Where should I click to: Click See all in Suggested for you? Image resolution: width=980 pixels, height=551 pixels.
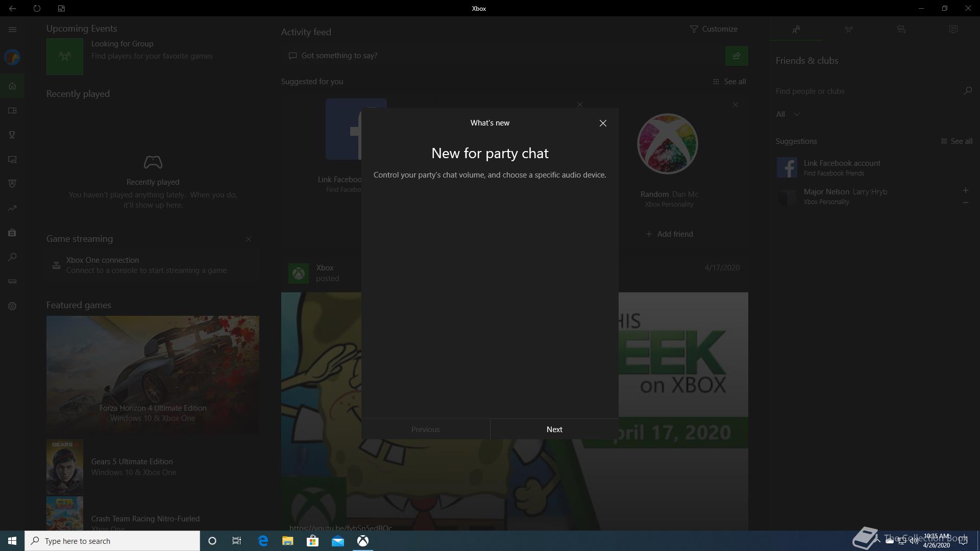point(729,82)
